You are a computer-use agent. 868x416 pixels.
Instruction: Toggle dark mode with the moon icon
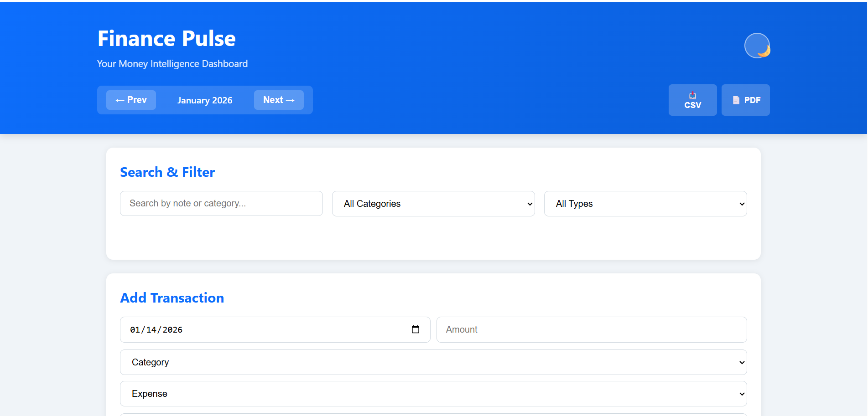(757, 46)
